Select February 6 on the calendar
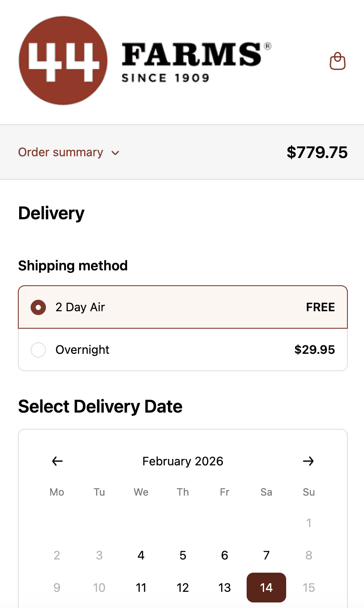The width and height of the screenshot is (364, 608). 225,555
